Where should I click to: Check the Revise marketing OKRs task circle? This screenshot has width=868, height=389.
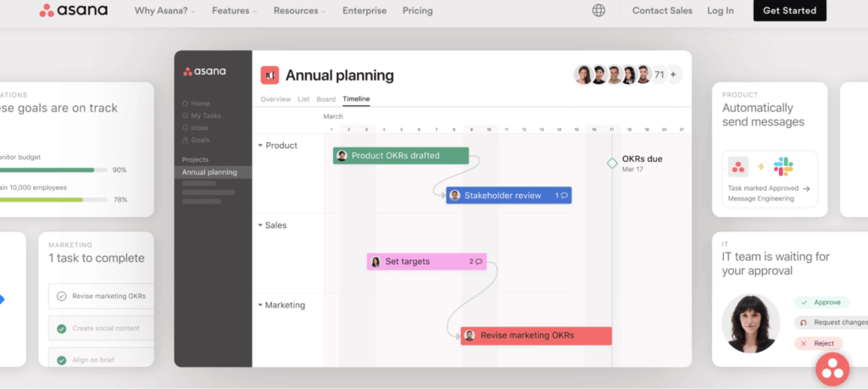pyautogui.click(x=61, y=296)
